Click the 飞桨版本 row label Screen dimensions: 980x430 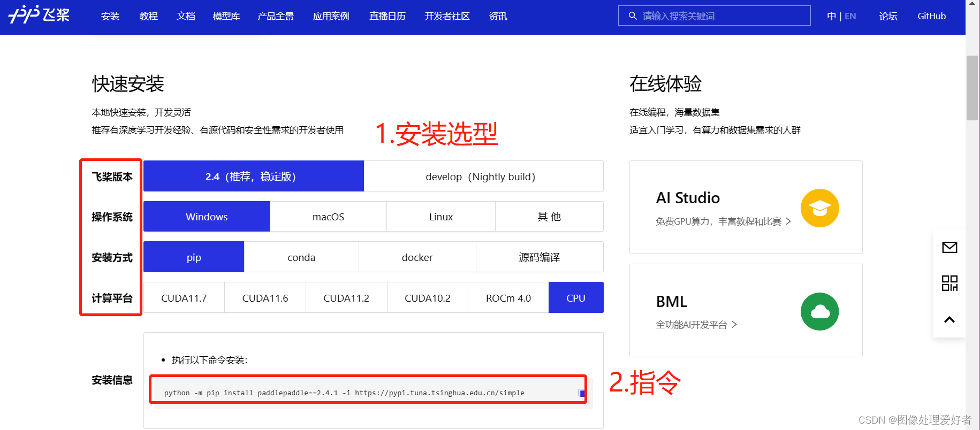(x=112, y=176)
